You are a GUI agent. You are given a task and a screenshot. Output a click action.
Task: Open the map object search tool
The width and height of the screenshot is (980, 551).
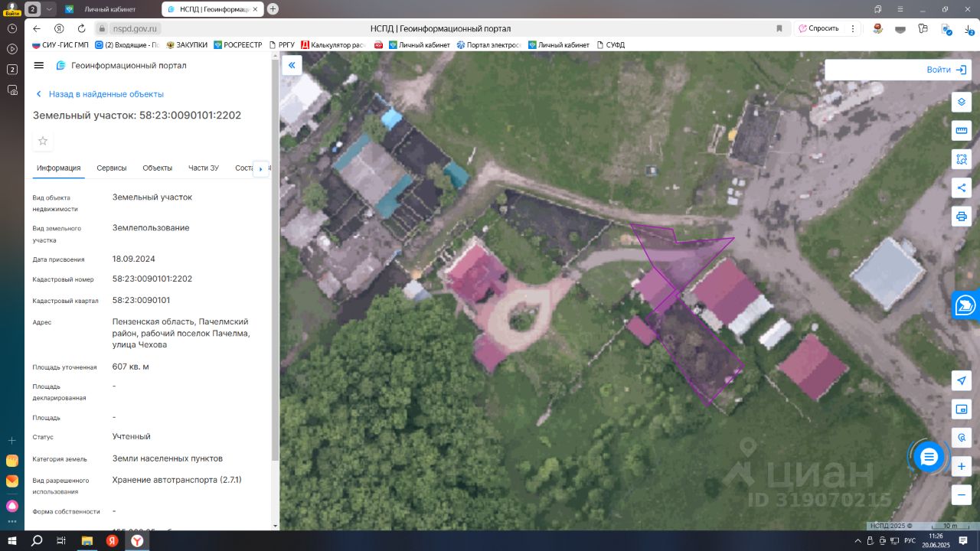(962, 438)
